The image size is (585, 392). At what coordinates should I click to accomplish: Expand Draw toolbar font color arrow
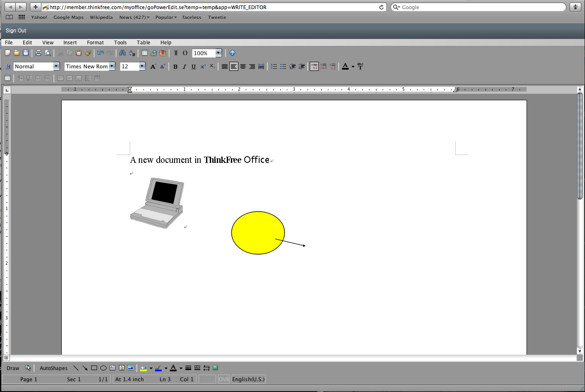click(x=181, y=368)
